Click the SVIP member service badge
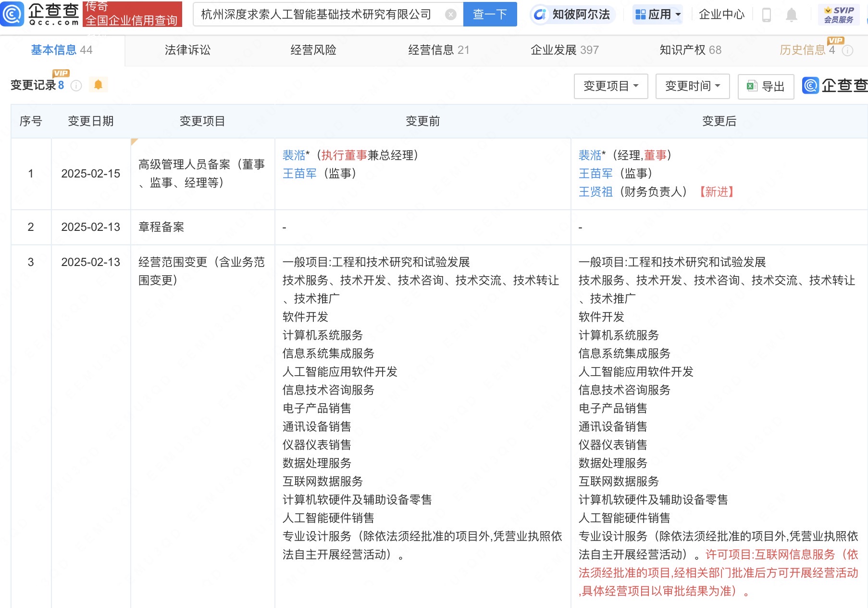Image resolution: width=868 pixels, height=608 pixels. (839, 14)
